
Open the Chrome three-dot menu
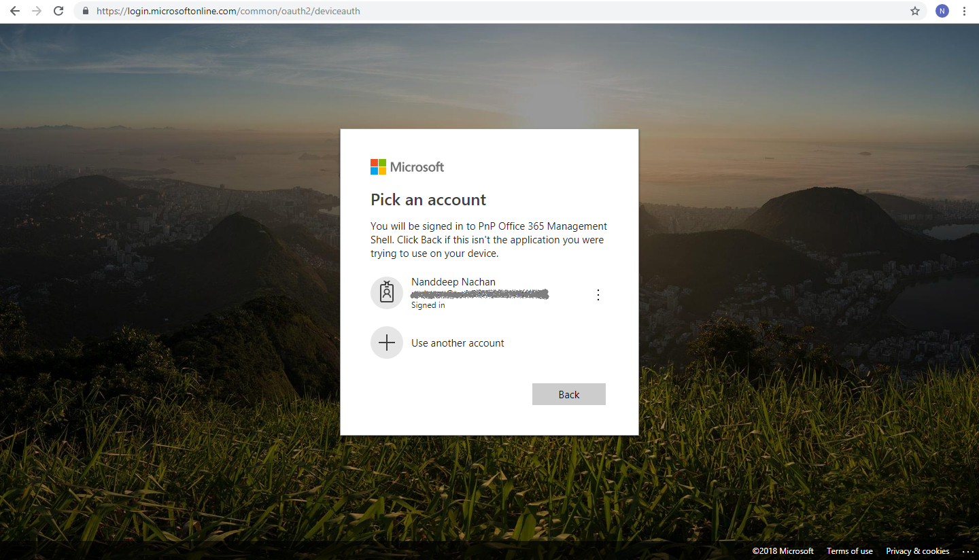pyautogui.click(x=964, y=11)
